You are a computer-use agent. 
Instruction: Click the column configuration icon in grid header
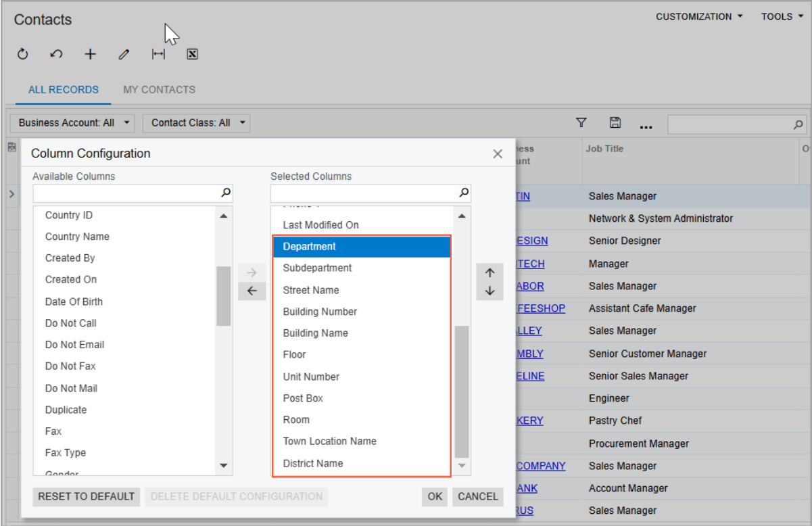(11, 147)
